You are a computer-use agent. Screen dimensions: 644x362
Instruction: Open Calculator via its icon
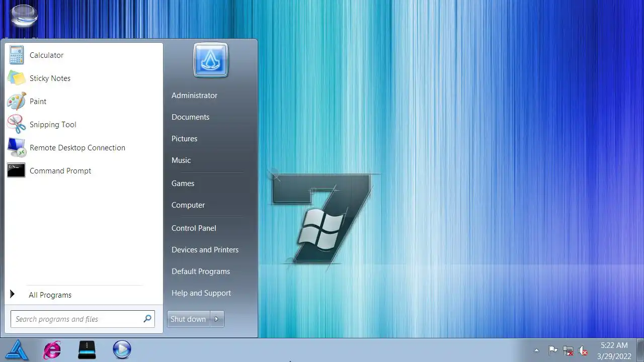(17, 55)
